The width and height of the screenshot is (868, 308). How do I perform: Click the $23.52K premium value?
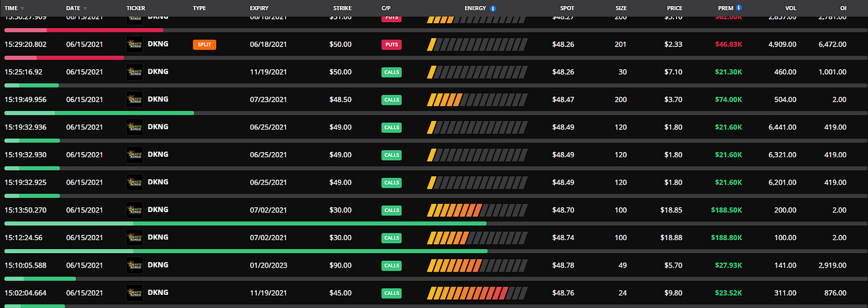click(x=729, y=293)
